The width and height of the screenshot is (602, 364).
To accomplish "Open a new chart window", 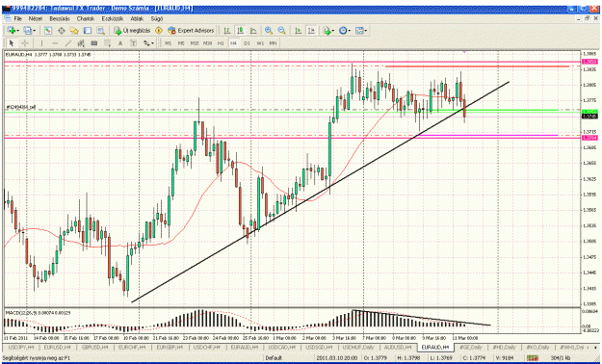I will click(x=12, y=31).
